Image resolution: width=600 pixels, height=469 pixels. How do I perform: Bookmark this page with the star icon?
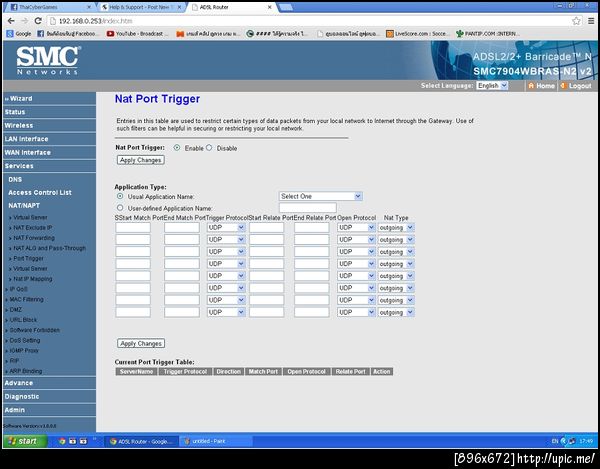[576, 21]
